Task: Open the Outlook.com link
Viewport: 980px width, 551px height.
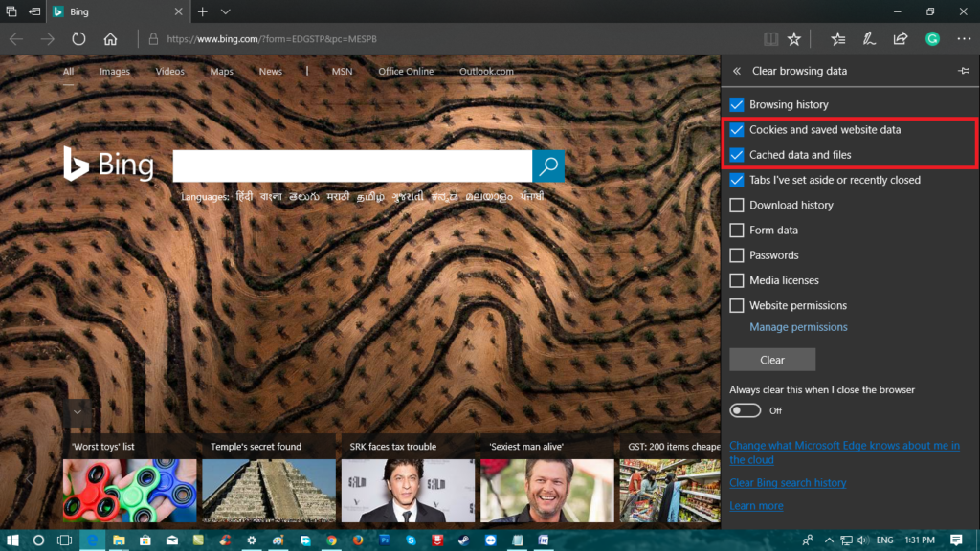Action: click(486, 71)
